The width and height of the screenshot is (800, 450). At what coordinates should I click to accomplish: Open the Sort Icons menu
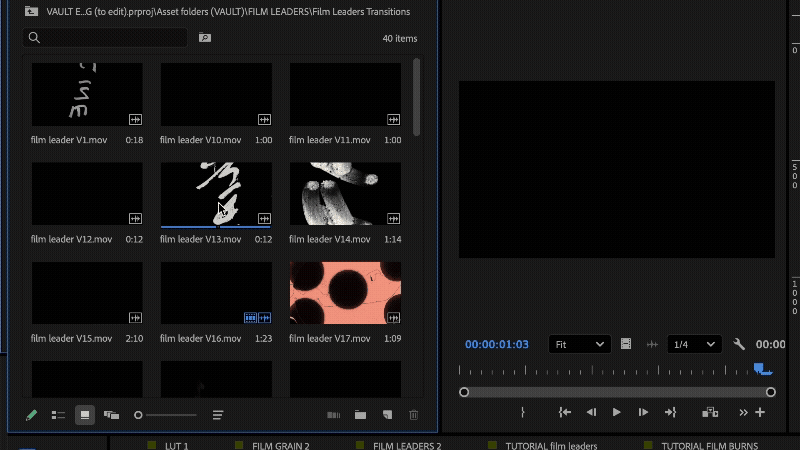click(x=218, y=415)
